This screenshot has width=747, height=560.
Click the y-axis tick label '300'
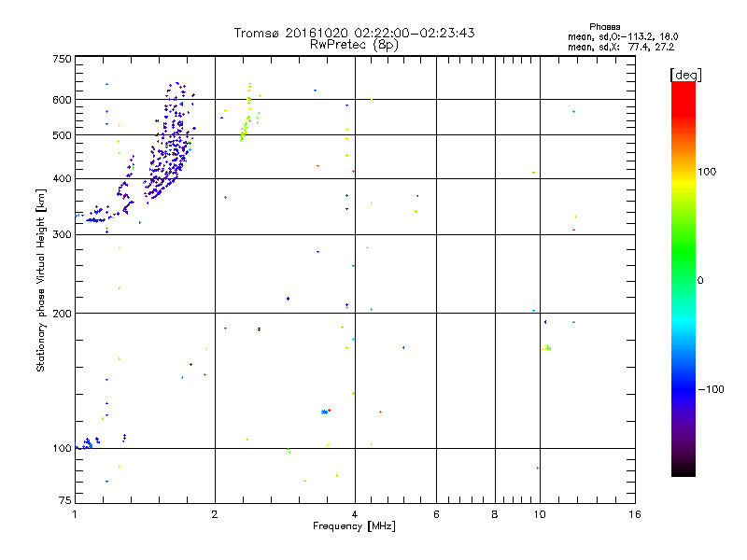[x=62, y=234]
